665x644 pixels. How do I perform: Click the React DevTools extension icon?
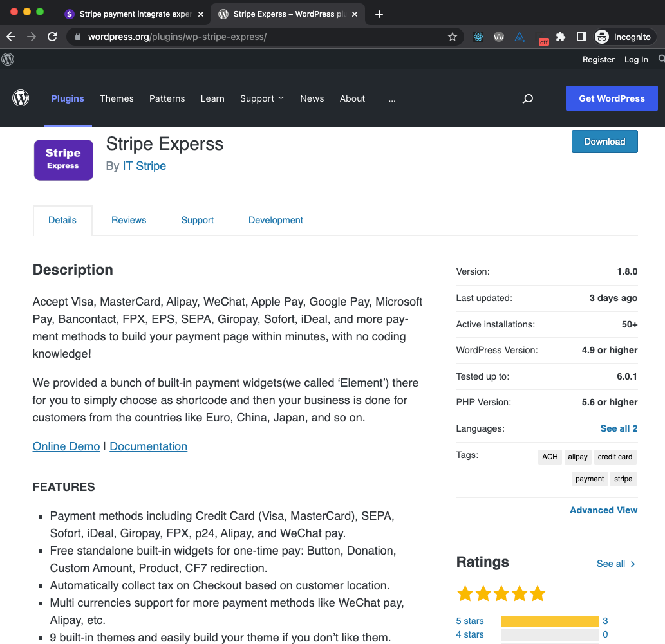pos(478,37)
